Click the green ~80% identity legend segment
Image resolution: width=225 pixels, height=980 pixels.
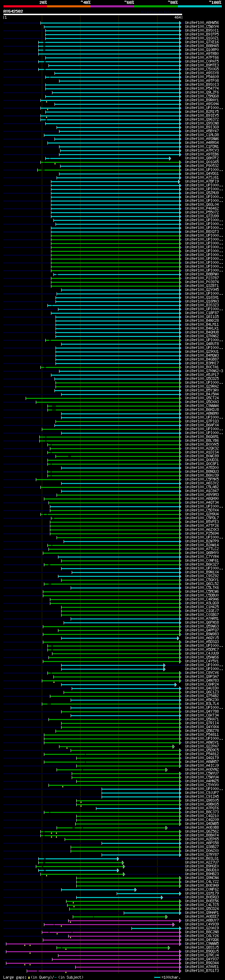[156, 6]
